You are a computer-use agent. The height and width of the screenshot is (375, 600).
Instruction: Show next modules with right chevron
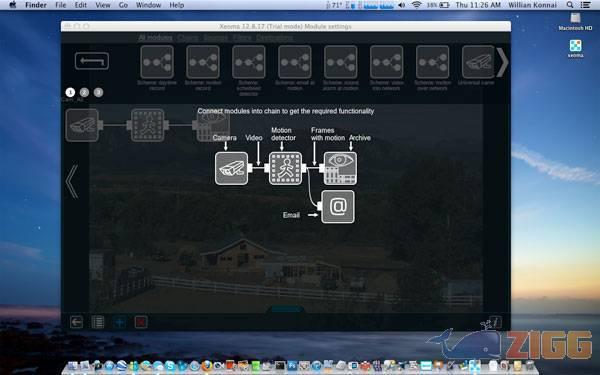click(x=502, y=62)
